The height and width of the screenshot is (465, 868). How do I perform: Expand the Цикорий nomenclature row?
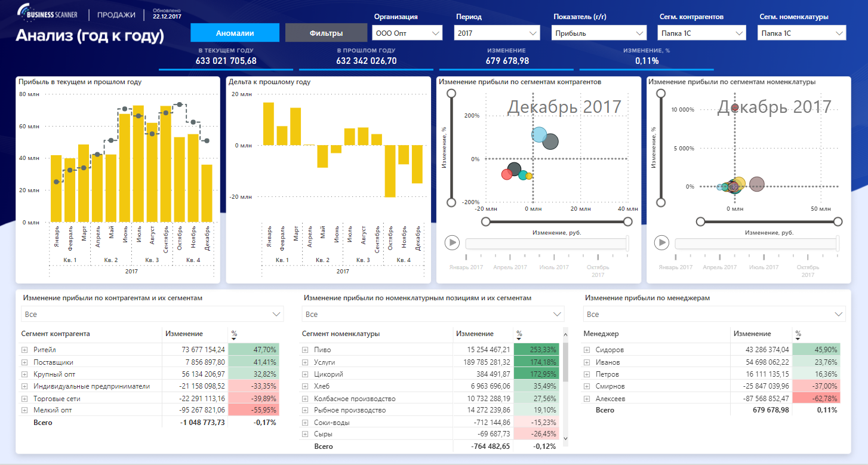305,374
